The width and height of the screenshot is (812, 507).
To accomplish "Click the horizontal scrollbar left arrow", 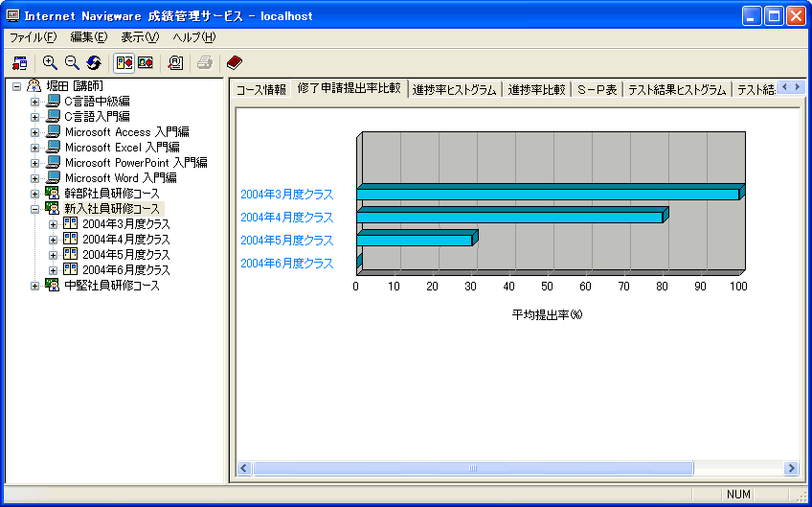I will (244, 468).
